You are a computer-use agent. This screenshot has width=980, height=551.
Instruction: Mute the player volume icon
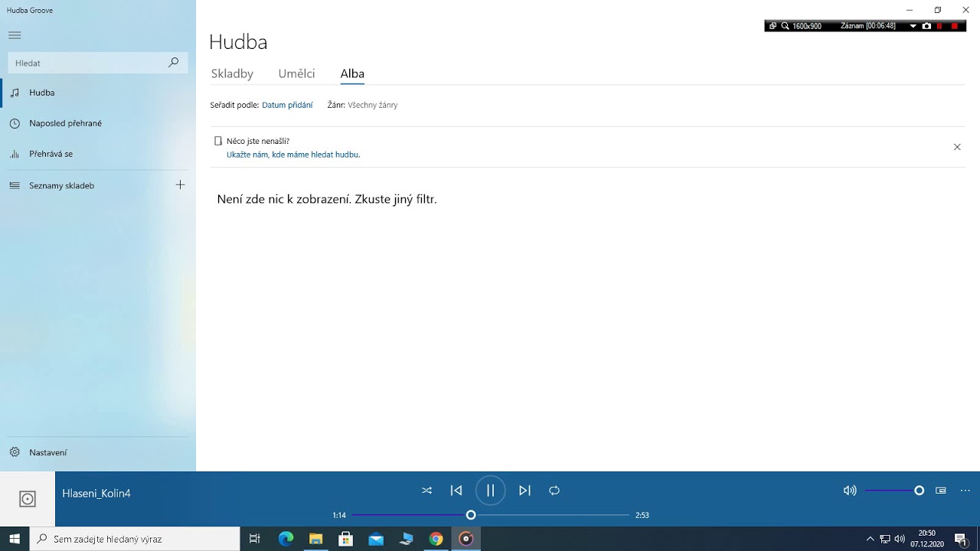tap(850, 491)
